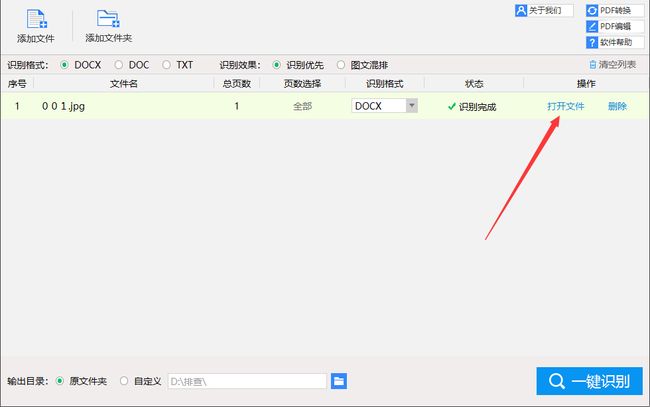Click the blue user icon of 关于我们
The height and width of the screenshot is (407, 650).
tap(521, 10)
